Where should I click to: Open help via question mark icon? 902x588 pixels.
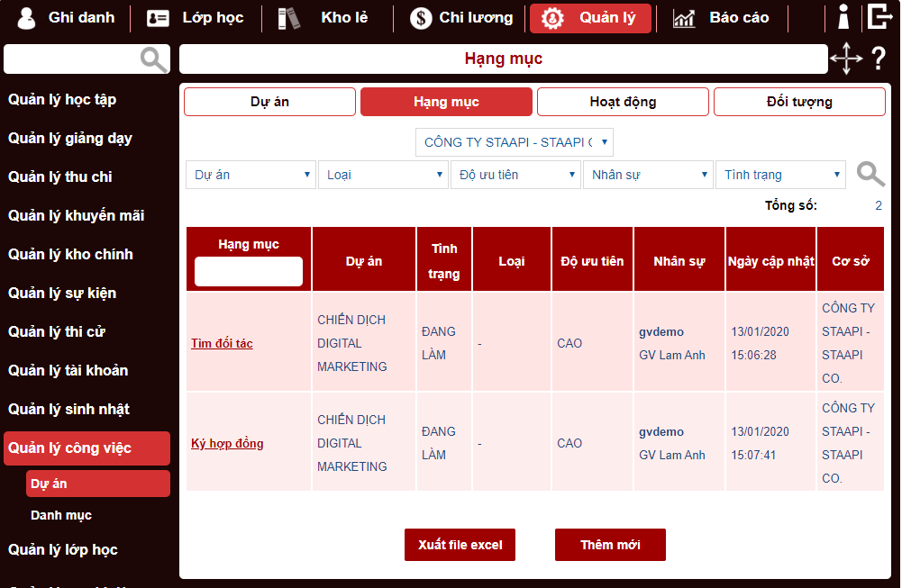879,59
